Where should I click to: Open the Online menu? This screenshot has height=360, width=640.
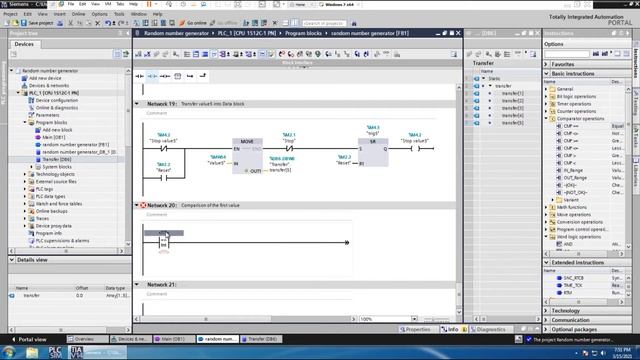click(x=78, y=14)
